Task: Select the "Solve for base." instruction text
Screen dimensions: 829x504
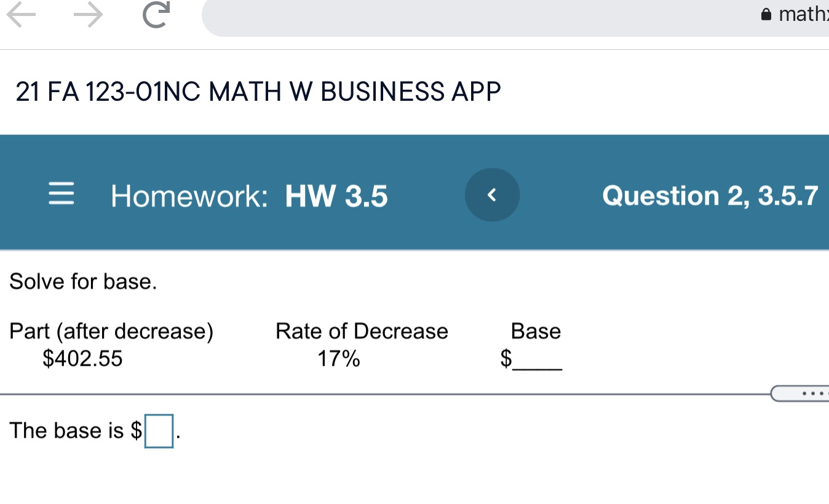Action: 83,282
